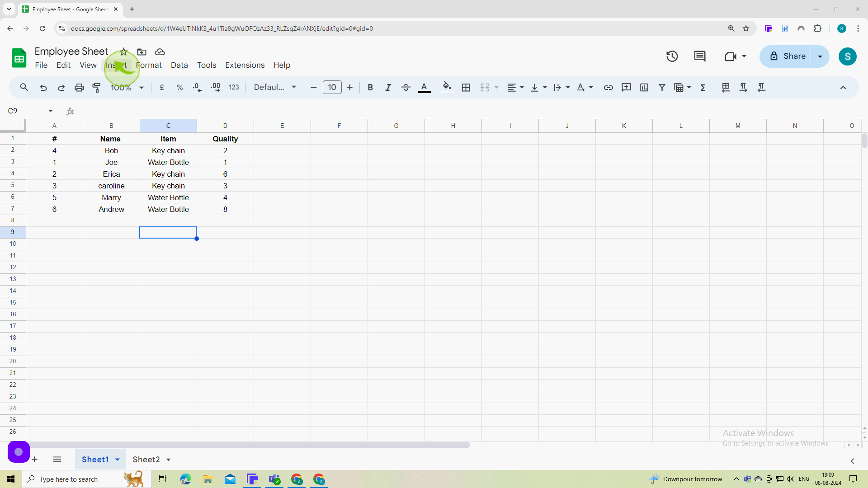Open the Insert menu
868x488 pixels.
tap(116, 65)
